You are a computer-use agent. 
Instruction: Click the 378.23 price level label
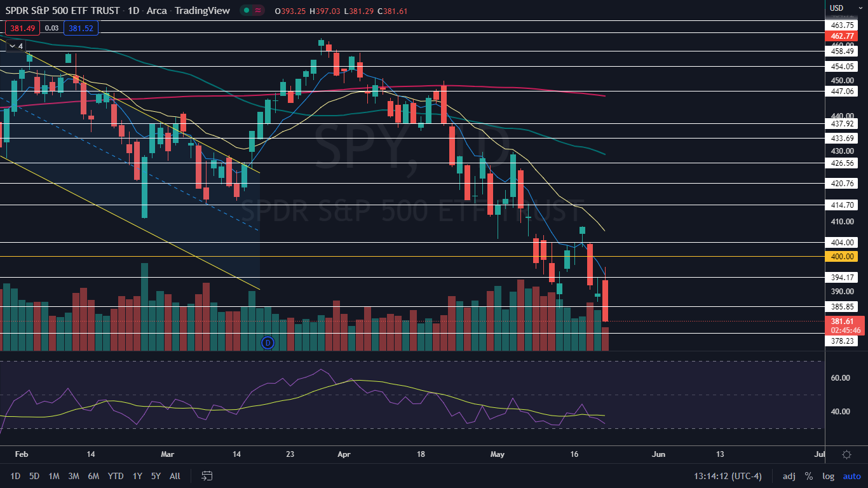click(x=842, y=341)
